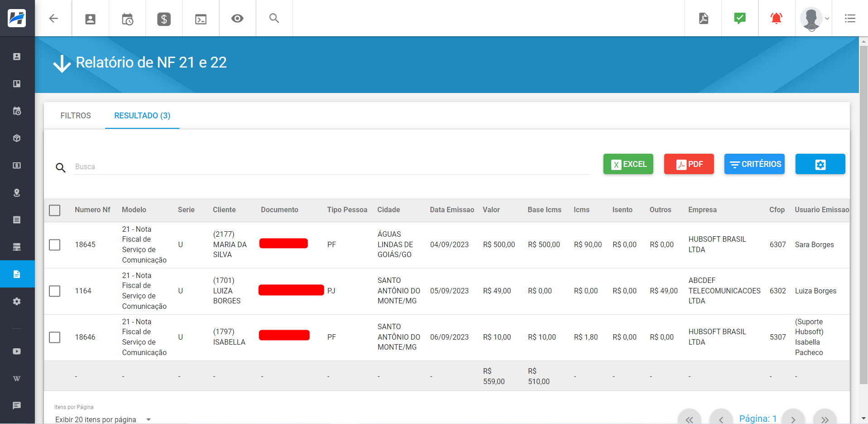Click the PDF document icon in header
Image resolution: width=868 pixels, height=424 pixels.
click(x=703, y=19)
